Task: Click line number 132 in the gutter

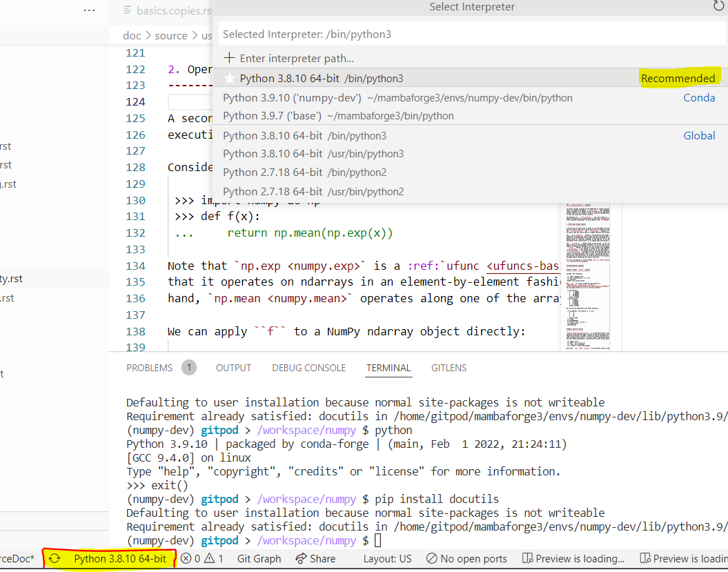Action: click(135, 233)
